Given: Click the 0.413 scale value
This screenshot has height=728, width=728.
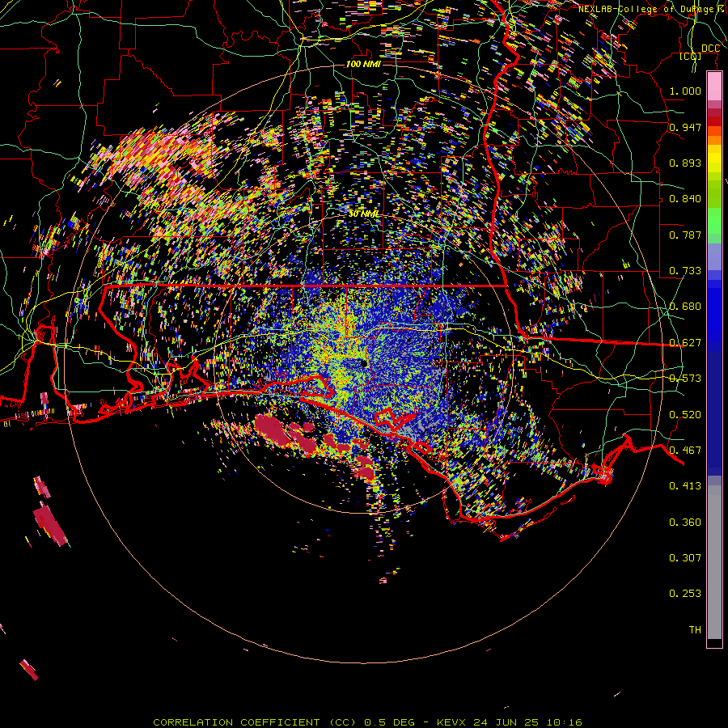Looking at the screenshot, I should pos(685,486).
